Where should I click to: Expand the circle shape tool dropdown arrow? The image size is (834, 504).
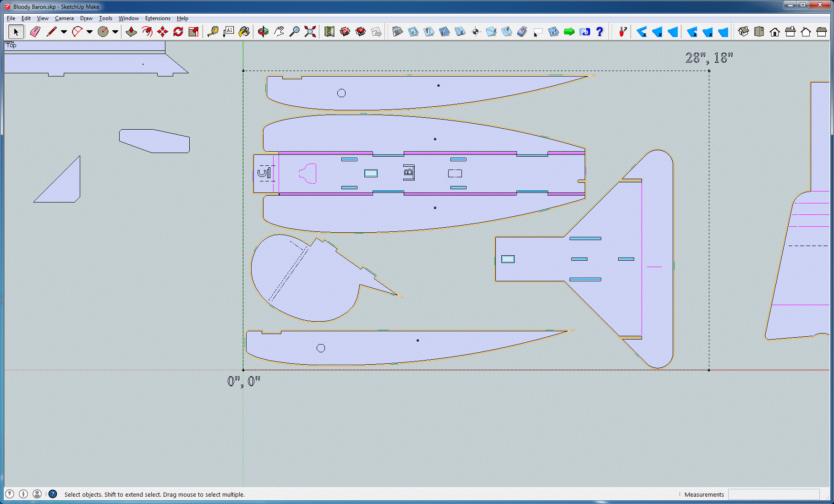click(115, 32)
